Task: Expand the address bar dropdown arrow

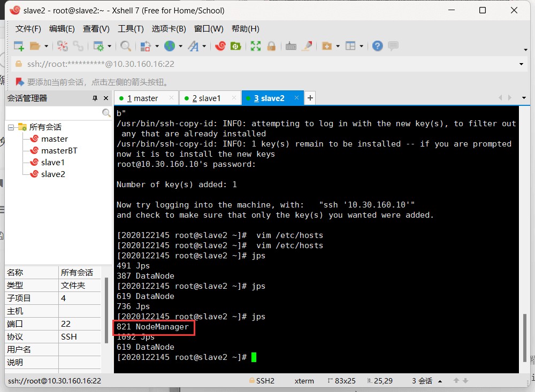Action: tap(522, 64)
